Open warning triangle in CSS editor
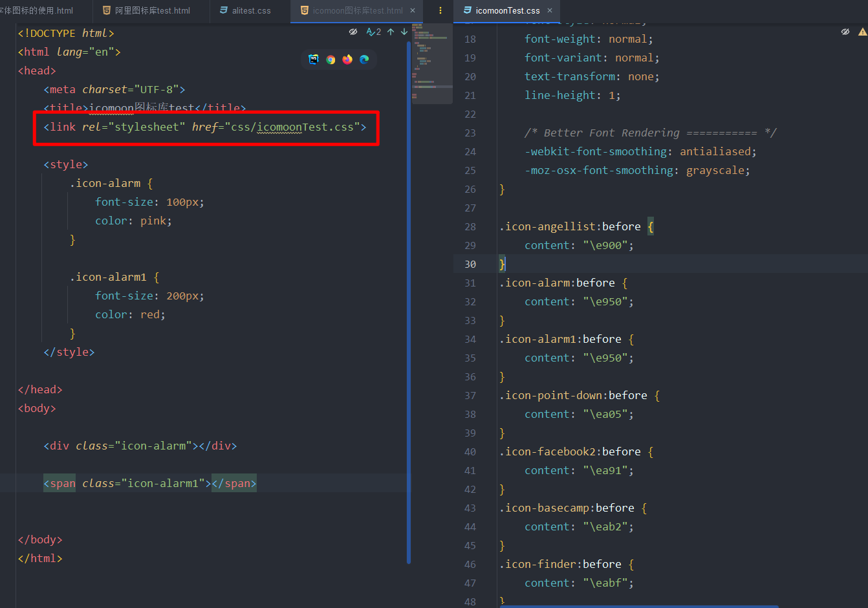Viewport: 868px width, 608px height. pos(862,32)
